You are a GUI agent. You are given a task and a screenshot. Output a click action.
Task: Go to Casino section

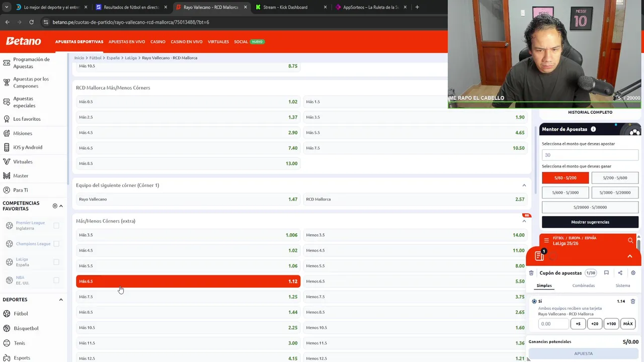(158, 42)
